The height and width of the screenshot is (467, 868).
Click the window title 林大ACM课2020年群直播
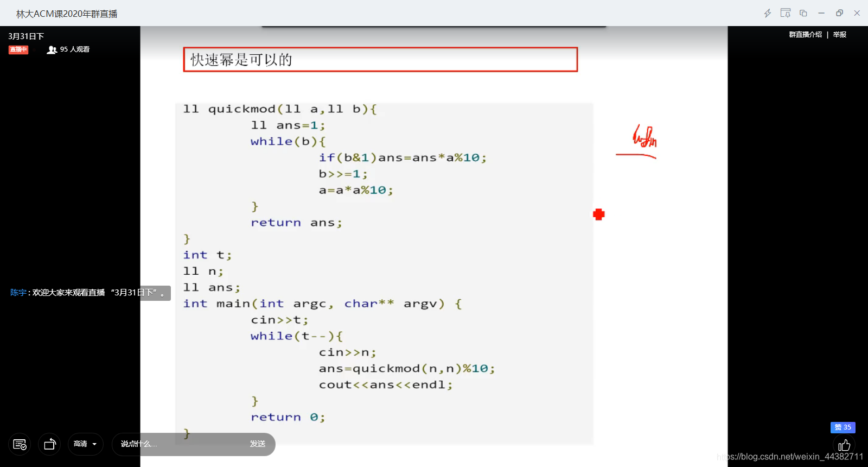point(67,14)
